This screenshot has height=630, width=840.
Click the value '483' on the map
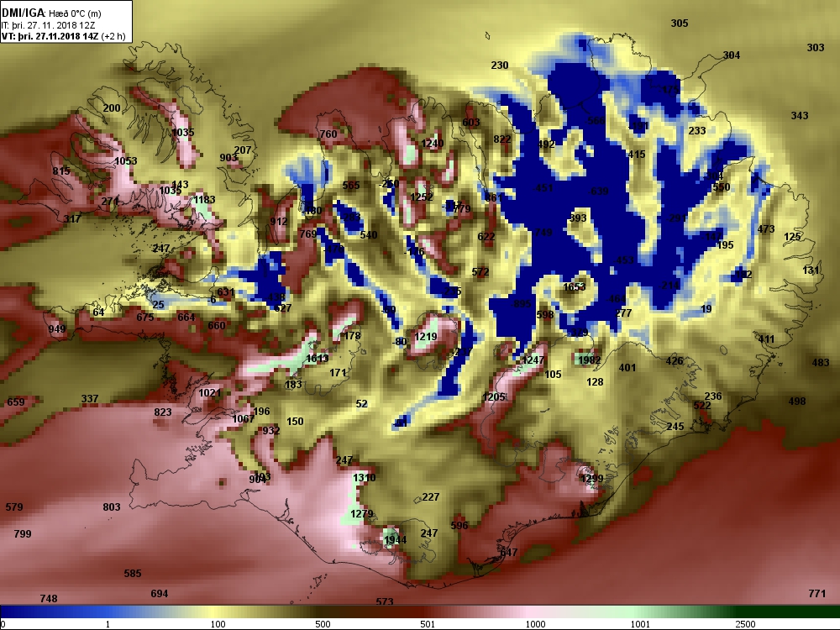(x=821, y=363)
